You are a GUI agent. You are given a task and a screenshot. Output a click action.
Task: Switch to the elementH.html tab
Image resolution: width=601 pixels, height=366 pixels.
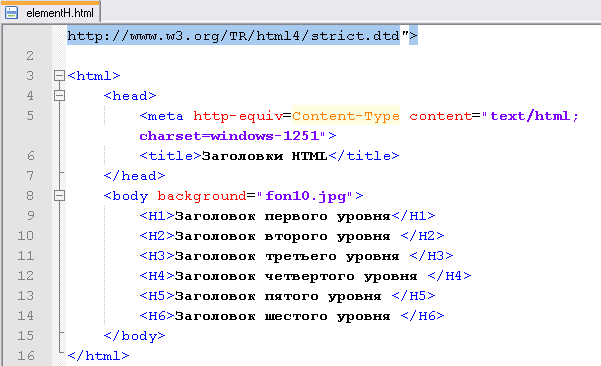pyautogui.click(x=51, y=12)
